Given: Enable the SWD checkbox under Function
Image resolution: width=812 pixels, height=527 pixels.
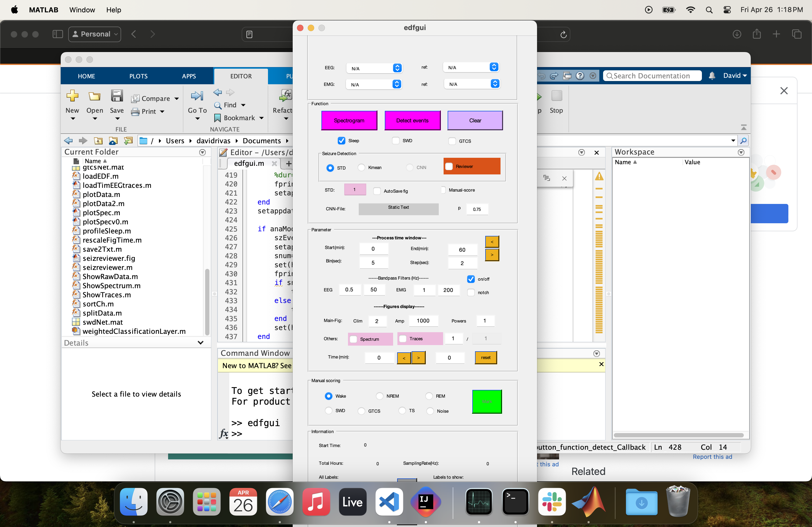Looking at the screenshot, I should coord(396,140).
